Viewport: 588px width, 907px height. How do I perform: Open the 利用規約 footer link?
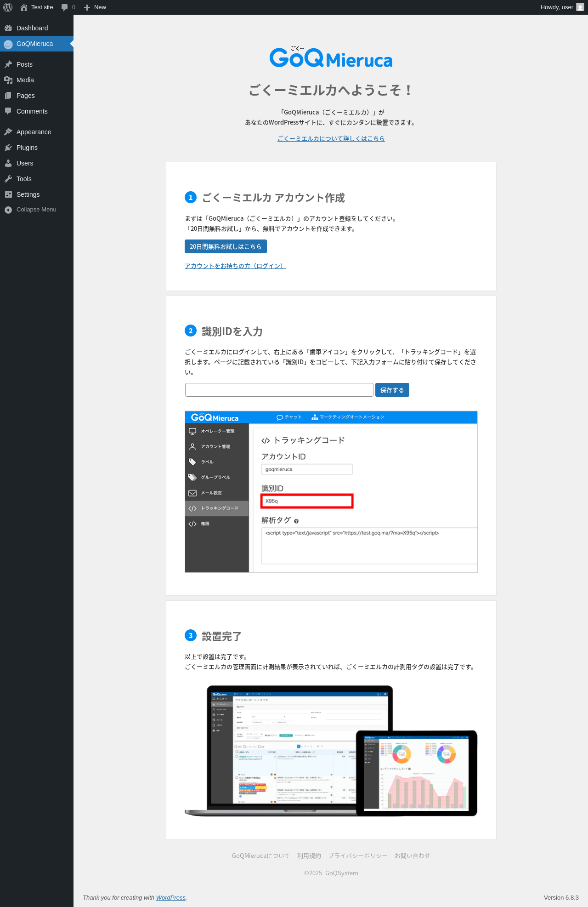click(309, 856)
